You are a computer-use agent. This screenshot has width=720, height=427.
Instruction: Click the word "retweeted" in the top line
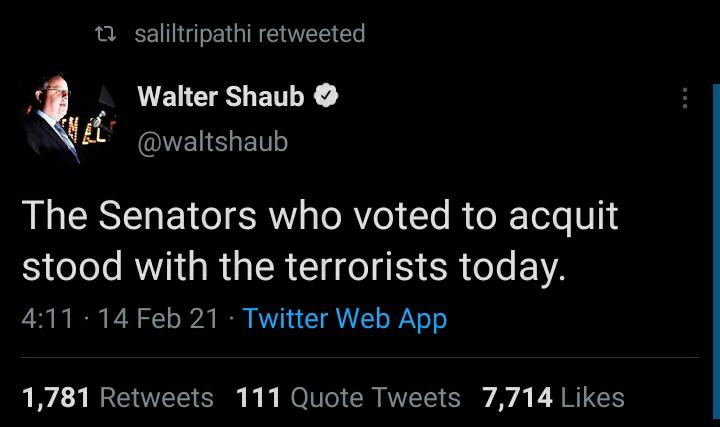tap(311, 34)
